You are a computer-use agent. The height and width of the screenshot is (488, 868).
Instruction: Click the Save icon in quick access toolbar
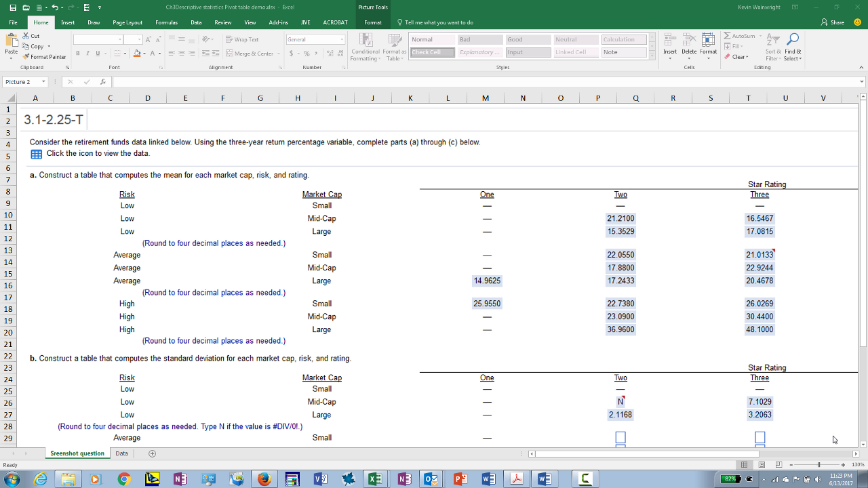[13, 7]
